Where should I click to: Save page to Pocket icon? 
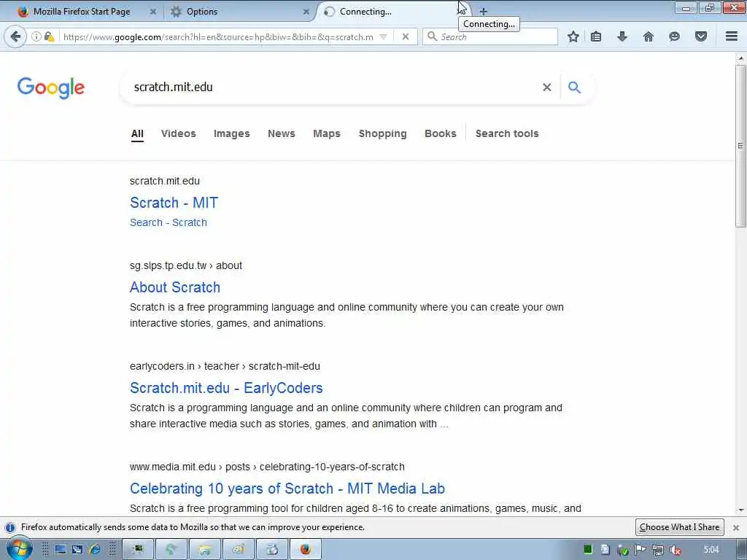pyautogui.click(x=701, y=36)
